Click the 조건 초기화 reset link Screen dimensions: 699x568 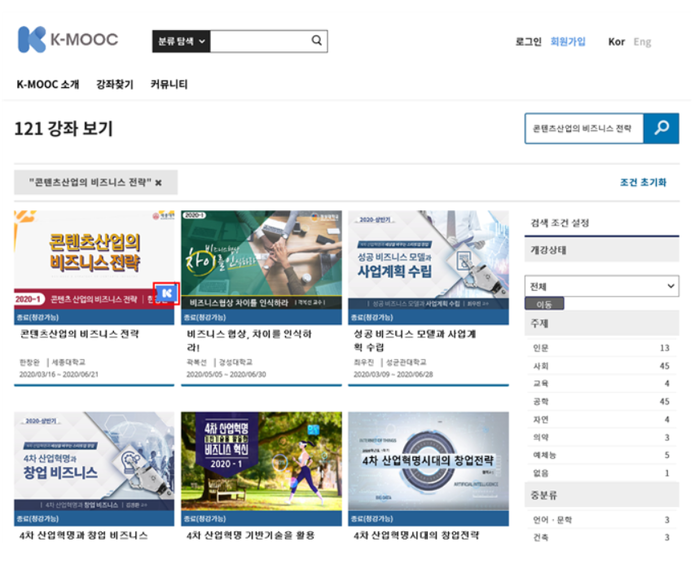tap(642, 183)
